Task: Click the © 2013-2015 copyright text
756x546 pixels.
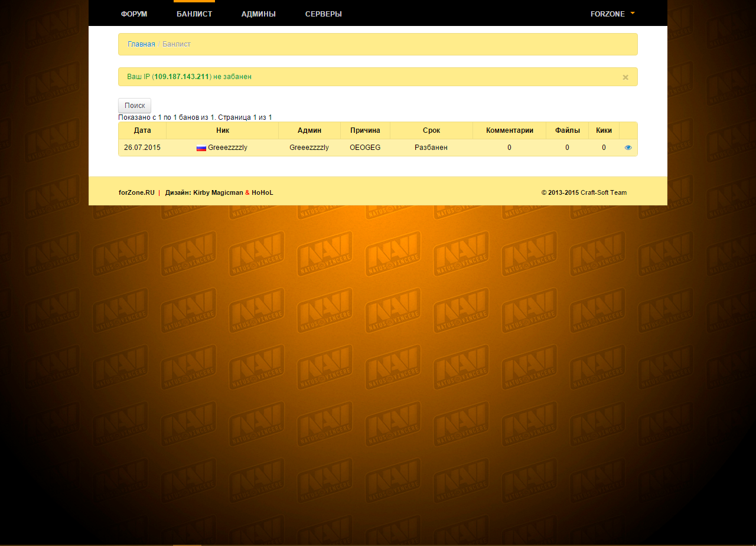Action: coord(560,192)
